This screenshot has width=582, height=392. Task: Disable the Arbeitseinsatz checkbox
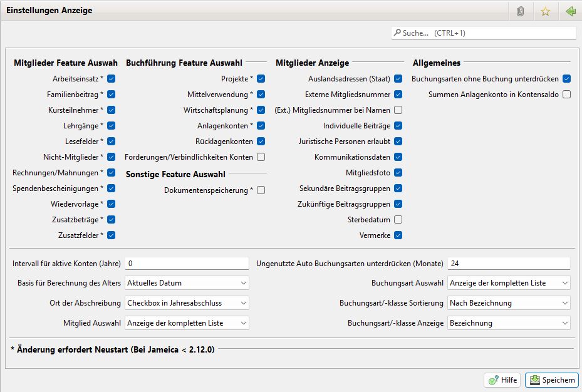tap(112, 79)
